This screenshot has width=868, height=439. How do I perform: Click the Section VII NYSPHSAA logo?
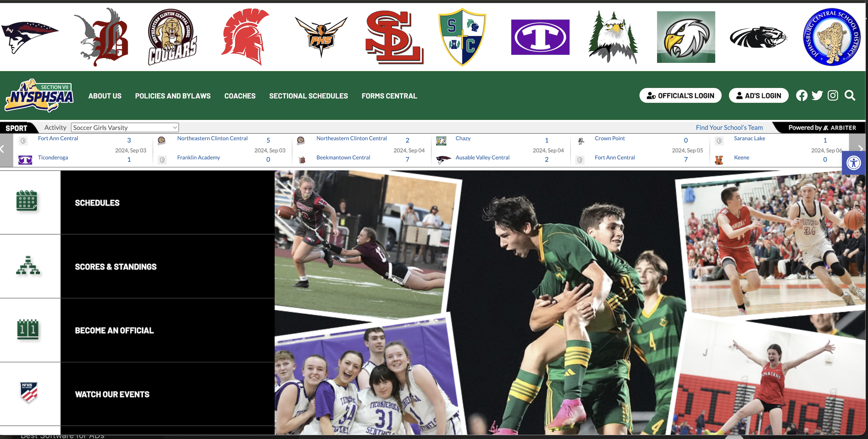click(x=40, y=95)
